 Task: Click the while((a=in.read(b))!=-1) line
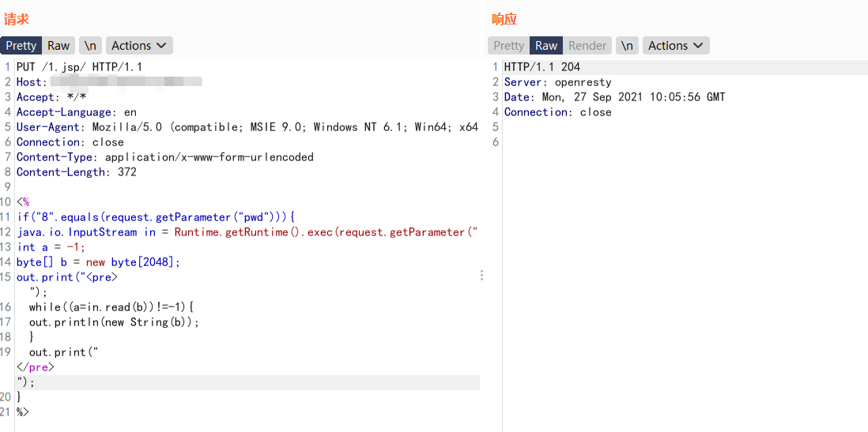tap(111, 307)
